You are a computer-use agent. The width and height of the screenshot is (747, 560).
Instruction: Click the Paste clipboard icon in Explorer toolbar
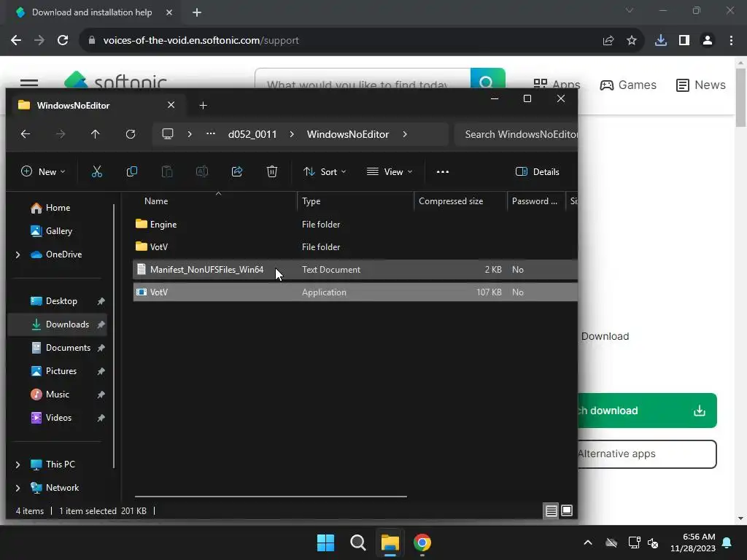pyautogui.click(x=167, y=172)
